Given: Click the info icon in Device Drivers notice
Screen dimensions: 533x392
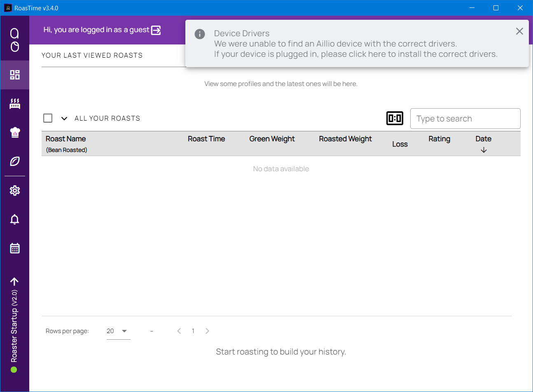Looking at the screenshot, I should [200, 34].
